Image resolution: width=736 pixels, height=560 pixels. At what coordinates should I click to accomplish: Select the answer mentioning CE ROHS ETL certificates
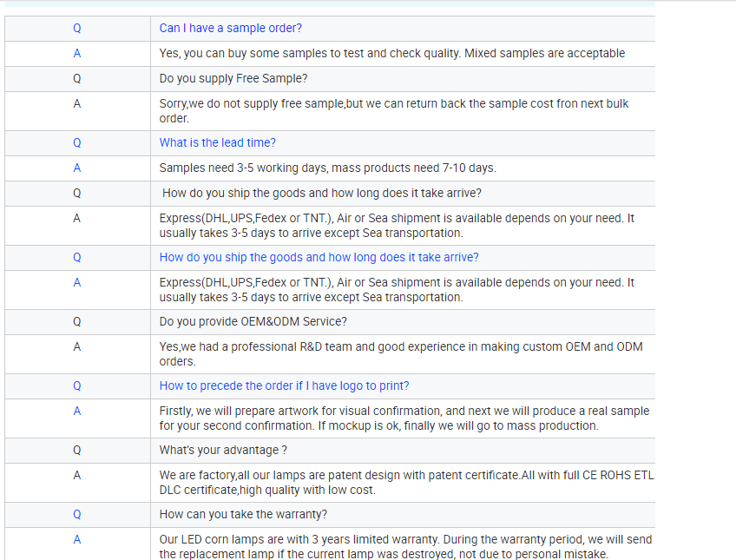pyautogui.click(x=406, y=483)
